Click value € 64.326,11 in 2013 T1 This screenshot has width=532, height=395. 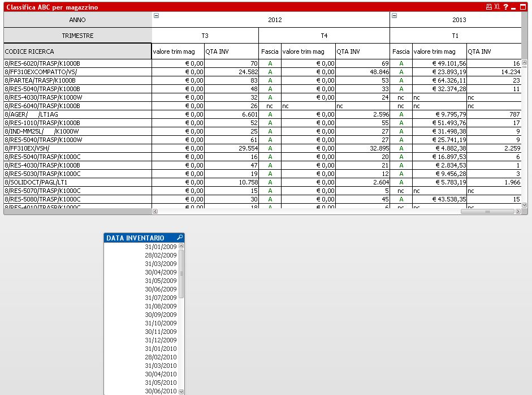coord(439,80)
